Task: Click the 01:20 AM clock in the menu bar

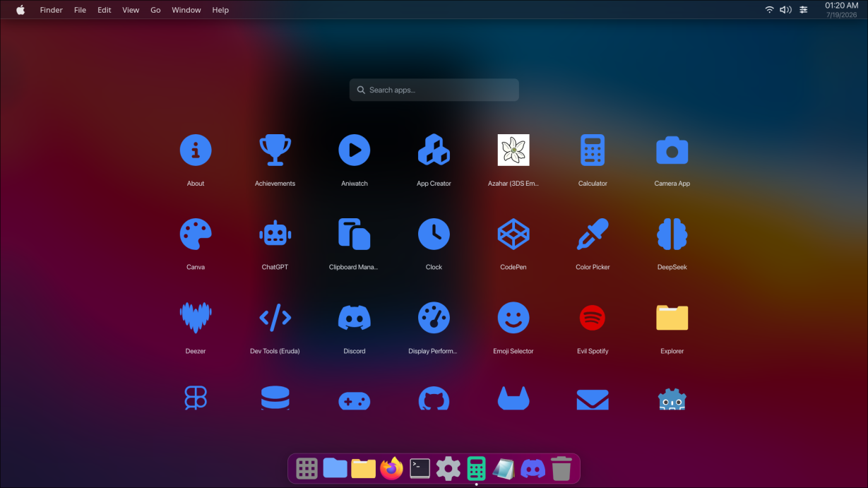Action: click(x=842, y=6)
